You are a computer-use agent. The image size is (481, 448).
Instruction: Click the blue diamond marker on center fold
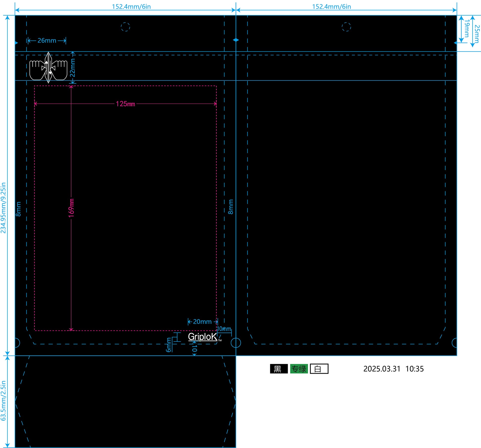click(236, 40)
